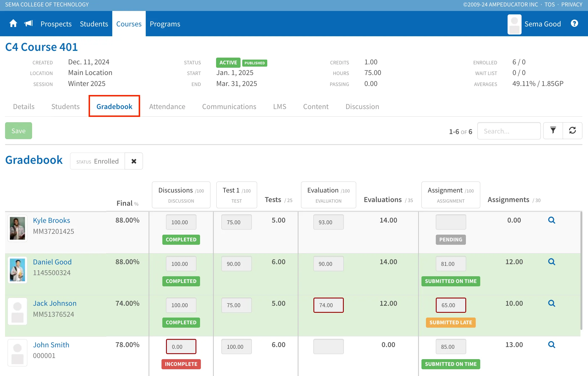View Jack Johnson grade details magnifier
This screenshot has width=588, height=376.
tap(552, 303)
